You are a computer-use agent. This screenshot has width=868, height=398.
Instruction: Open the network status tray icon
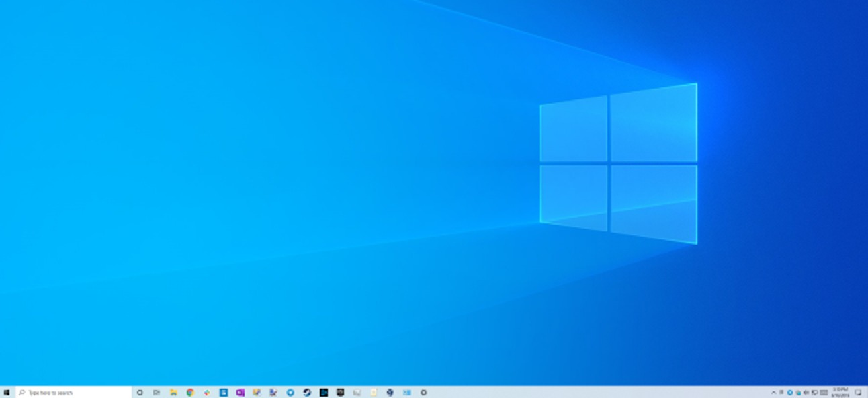point(814,393)
